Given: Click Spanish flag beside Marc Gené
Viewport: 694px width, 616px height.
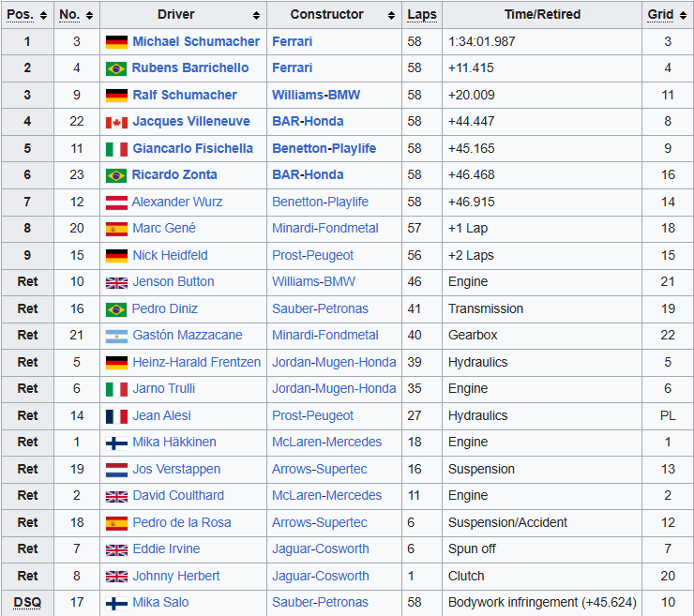Looking at the screenshot, I should pyautogui.click(x=117, y=229).
